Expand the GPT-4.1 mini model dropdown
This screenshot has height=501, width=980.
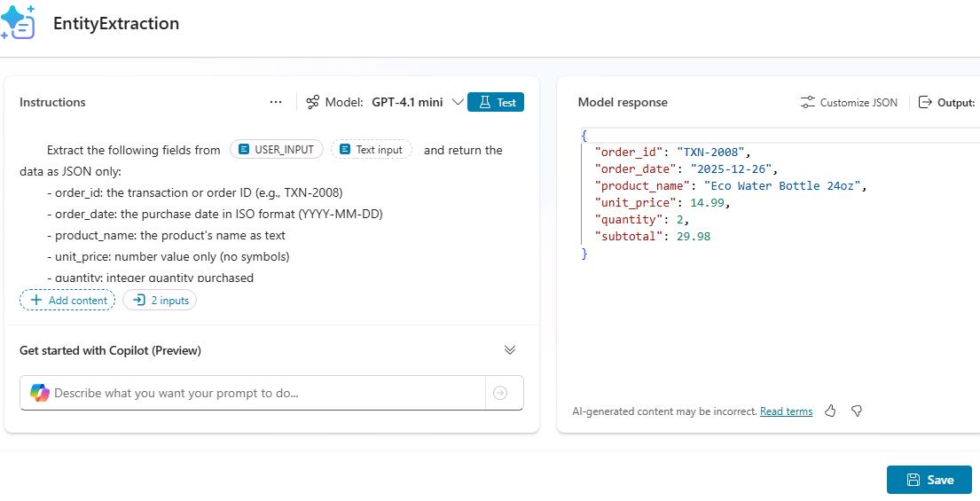(457, 103)
